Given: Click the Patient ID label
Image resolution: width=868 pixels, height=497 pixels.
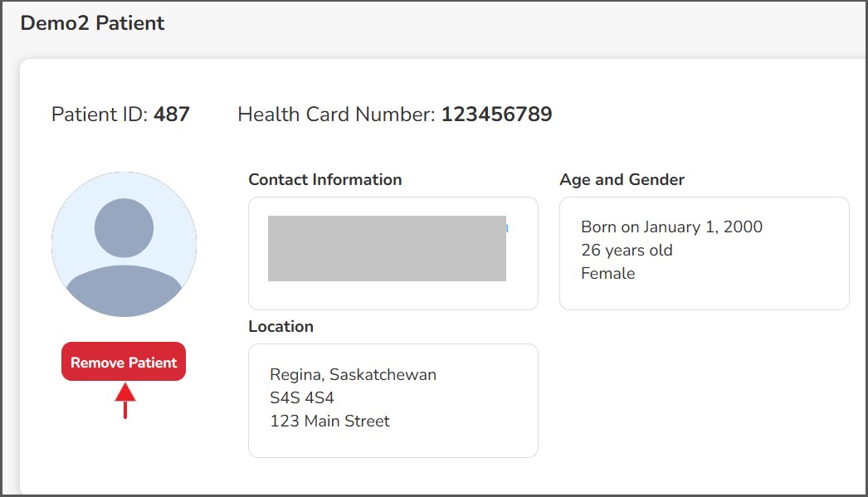Looking at the screenshot, I should [100, 114].
